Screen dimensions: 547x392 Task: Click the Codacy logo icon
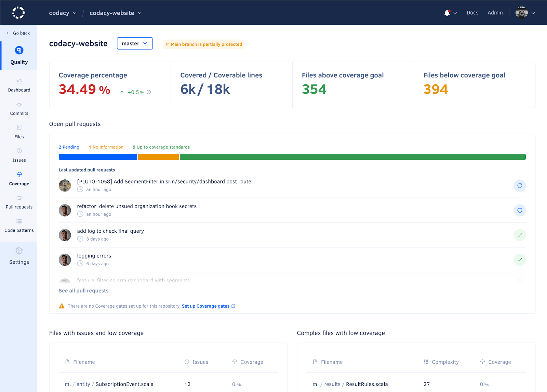tap(18, 13)
